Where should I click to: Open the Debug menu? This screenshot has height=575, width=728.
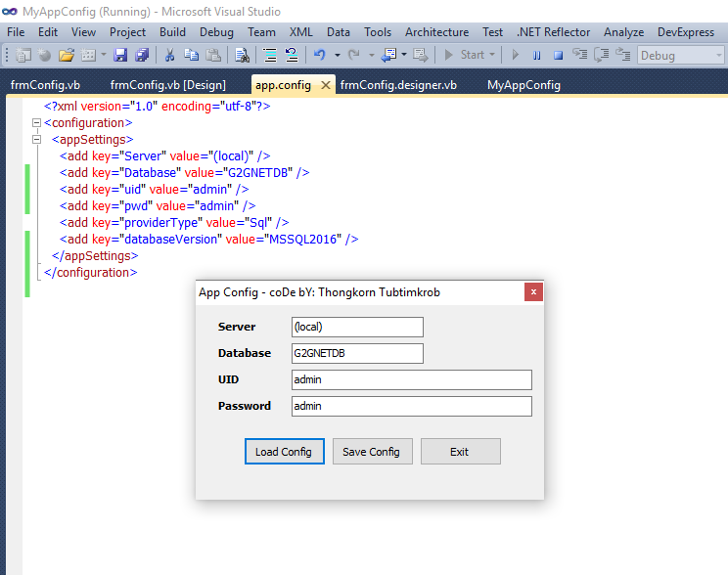pyautogui.click(x=216, y=32)
